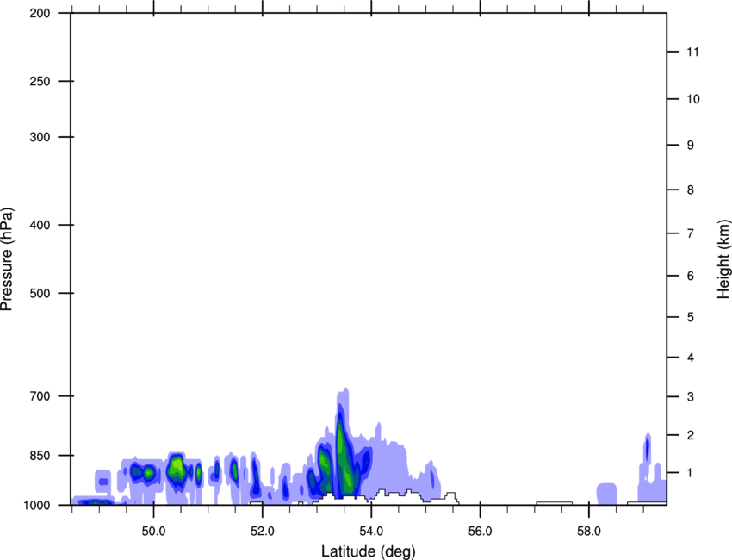Click the 850 pressure tick label

(x=40, y=456)
